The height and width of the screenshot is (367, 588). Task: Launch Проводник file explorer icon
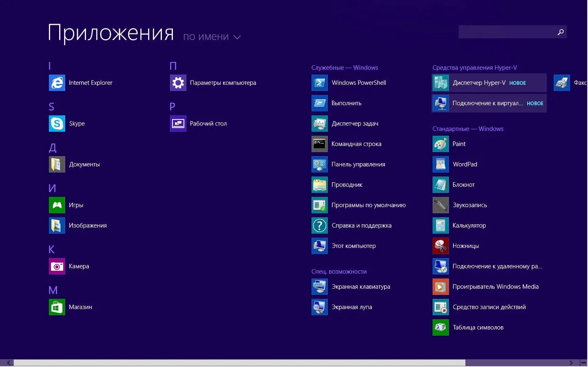click(320, 185)
